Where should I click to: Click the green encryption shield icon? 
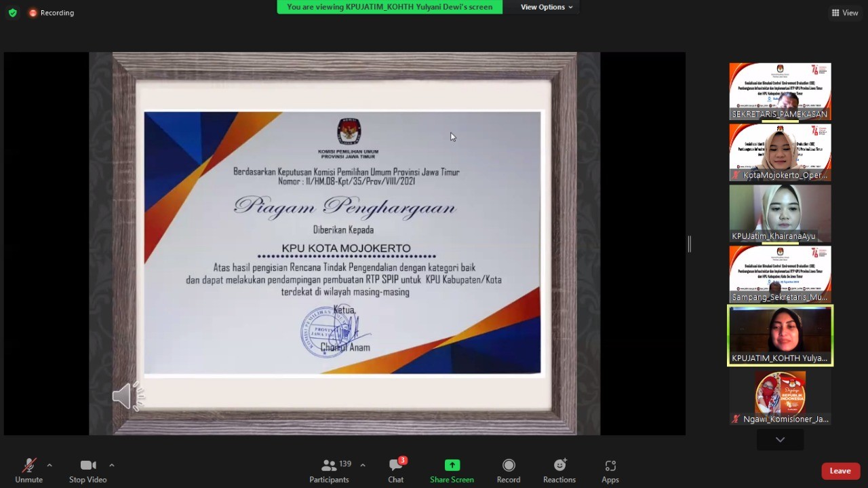[x=12, y=13]
